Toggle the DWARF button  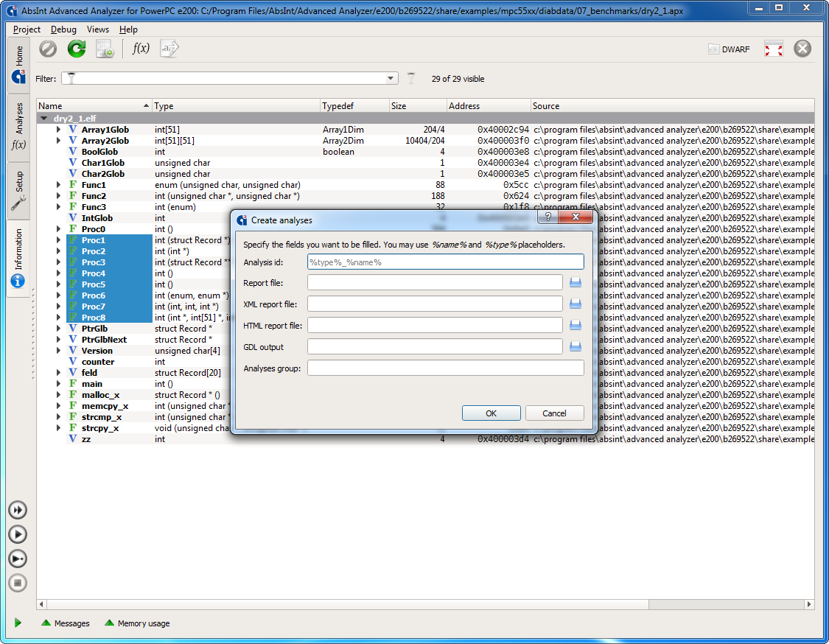[729, 49]
